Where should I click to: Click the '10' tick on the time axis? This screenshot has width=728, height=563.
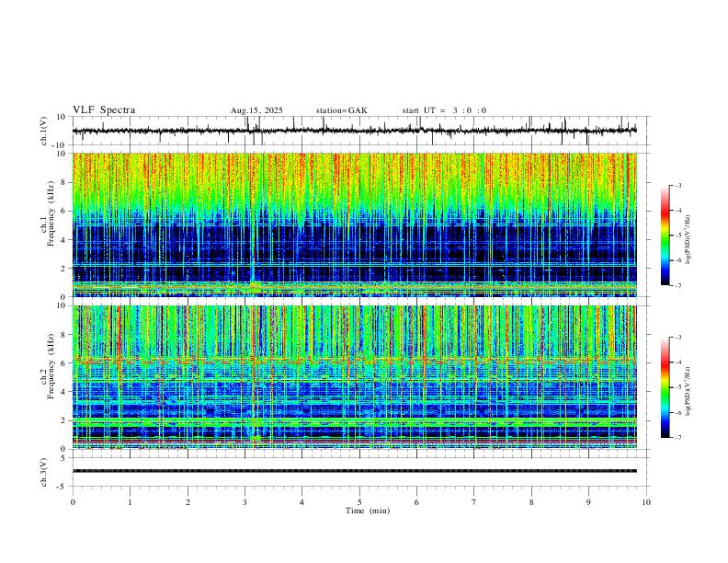[x=646, y=502]
